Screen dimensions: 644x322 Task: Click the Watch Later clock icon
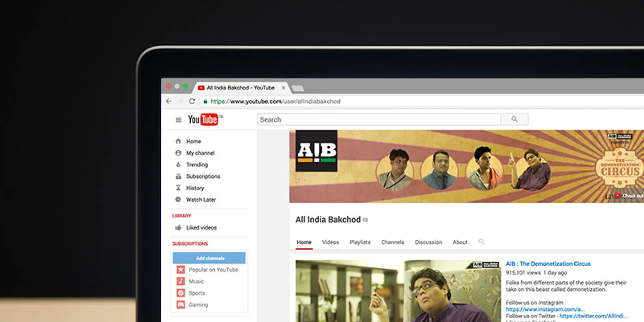(178, 200)
